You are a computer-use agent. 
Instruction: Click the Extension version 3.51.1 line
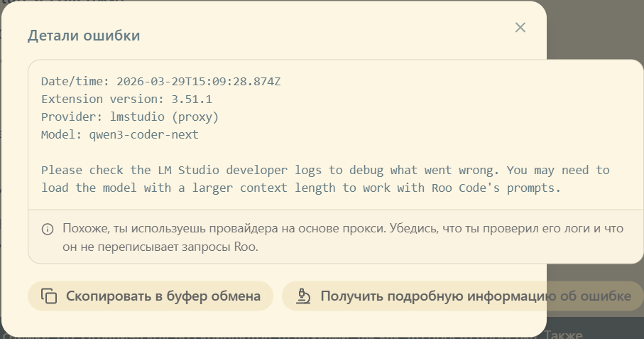tap(126, 99)
